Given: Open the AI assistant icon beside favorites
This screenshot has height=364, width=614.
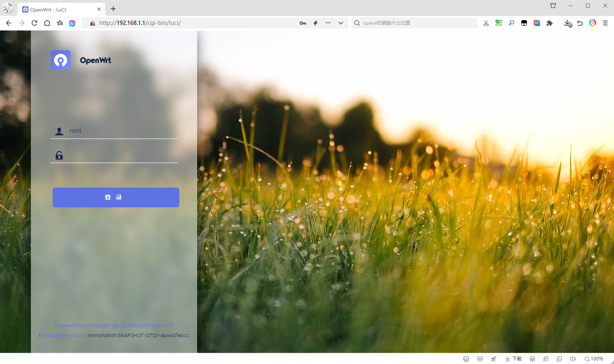Looking at the screenshot, I should pyautogui.click(x=72, y=23).
